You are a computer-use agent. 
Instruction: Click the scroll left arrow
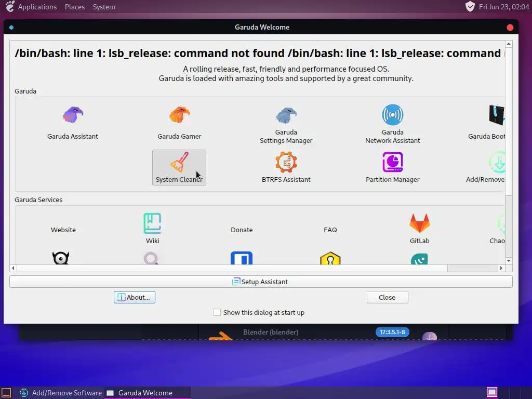13,268
